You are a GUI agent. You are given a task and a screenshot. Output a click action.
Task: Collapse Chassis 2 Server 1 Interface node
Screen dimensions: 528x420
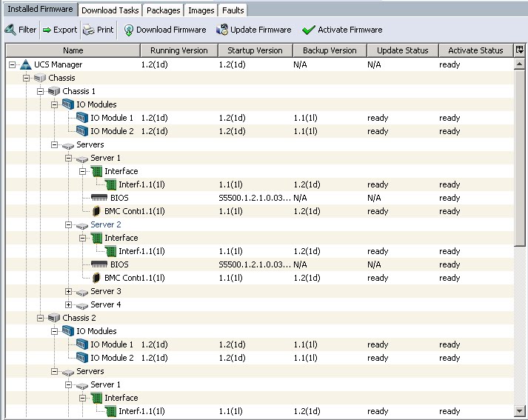coord(82,398)
